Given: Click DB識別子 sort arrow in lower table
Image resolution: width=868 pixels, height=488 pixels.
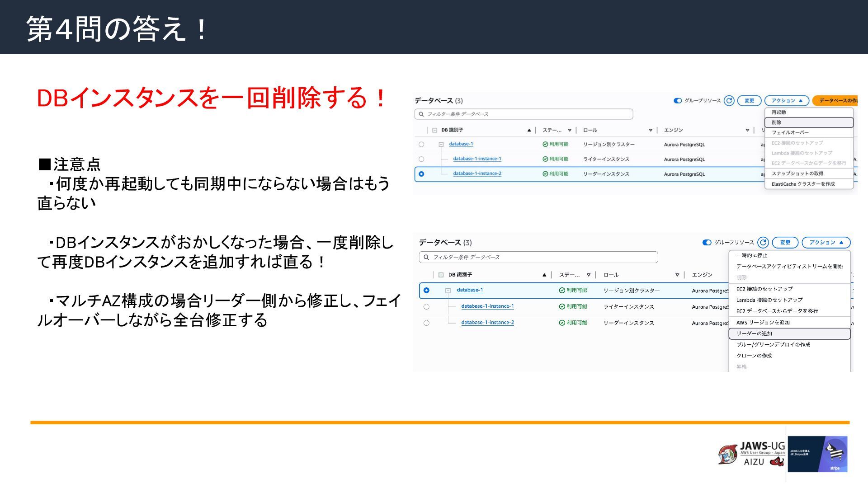Looking at the screenshot, I should [x=544, y=275].
